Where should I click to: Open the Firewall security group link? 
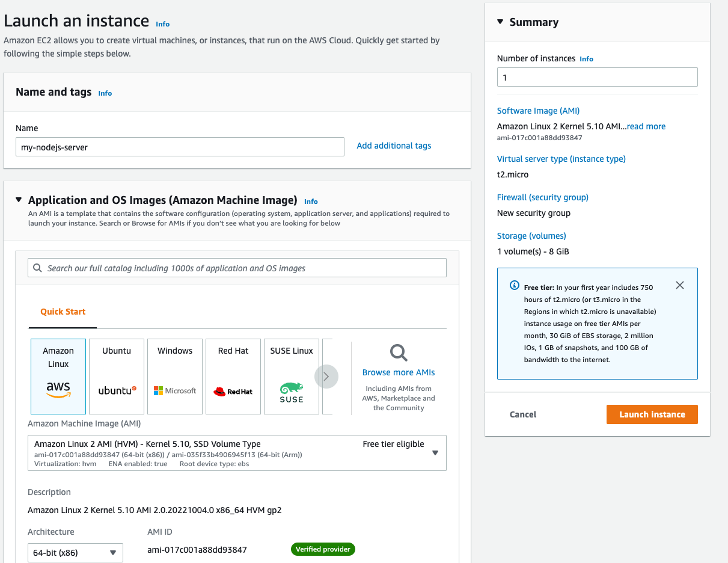click(542, 197)
